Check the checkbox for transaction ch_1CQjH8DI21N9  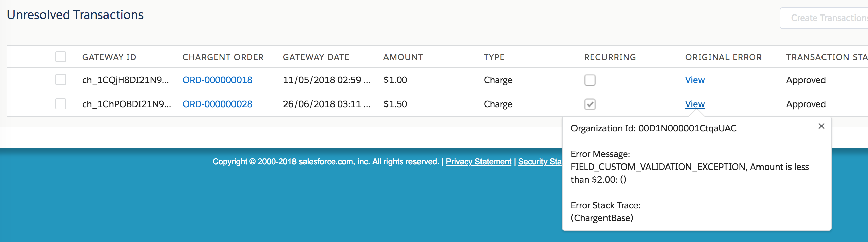click(x=61, y=80)
